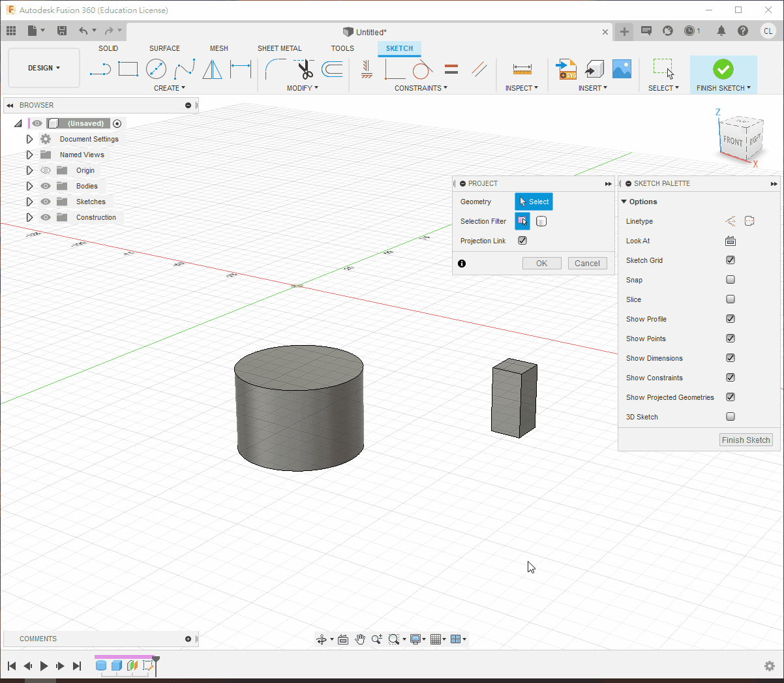
Task: Expand the Sketches folder in browser
Action: (29, 202)
